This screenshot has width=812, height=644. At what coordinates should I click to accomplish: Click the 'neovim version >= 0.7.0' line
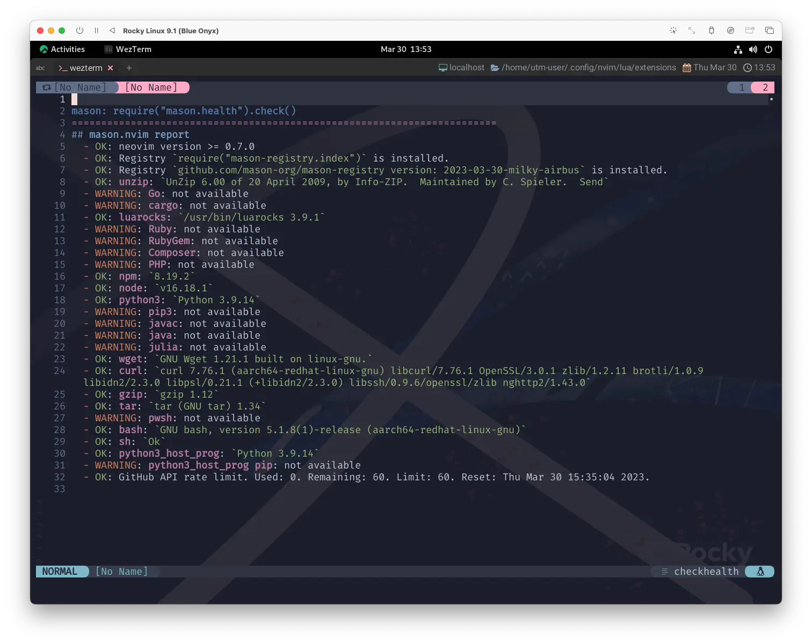(169, 147)
